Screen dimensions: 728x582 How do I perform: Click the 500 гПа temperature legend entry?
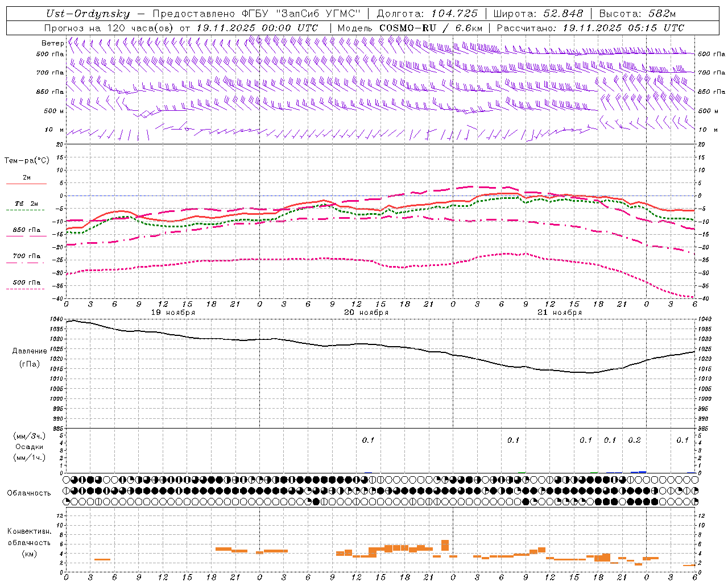point(27,282)
